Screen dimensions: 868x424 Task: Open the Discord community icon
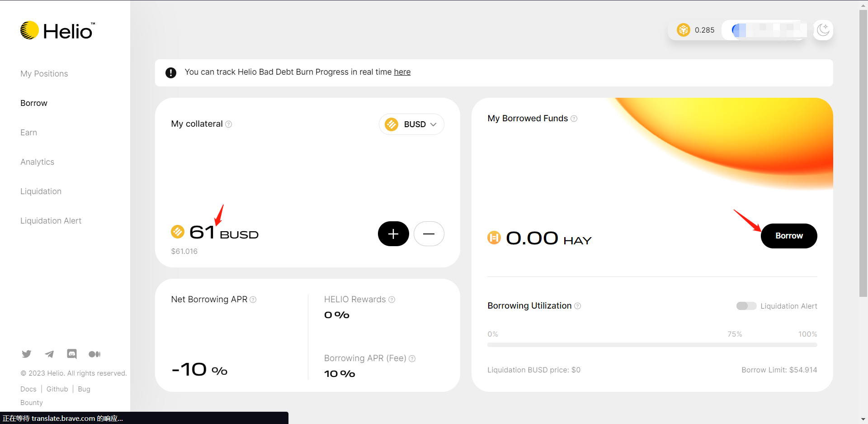[x=72, y=354]
